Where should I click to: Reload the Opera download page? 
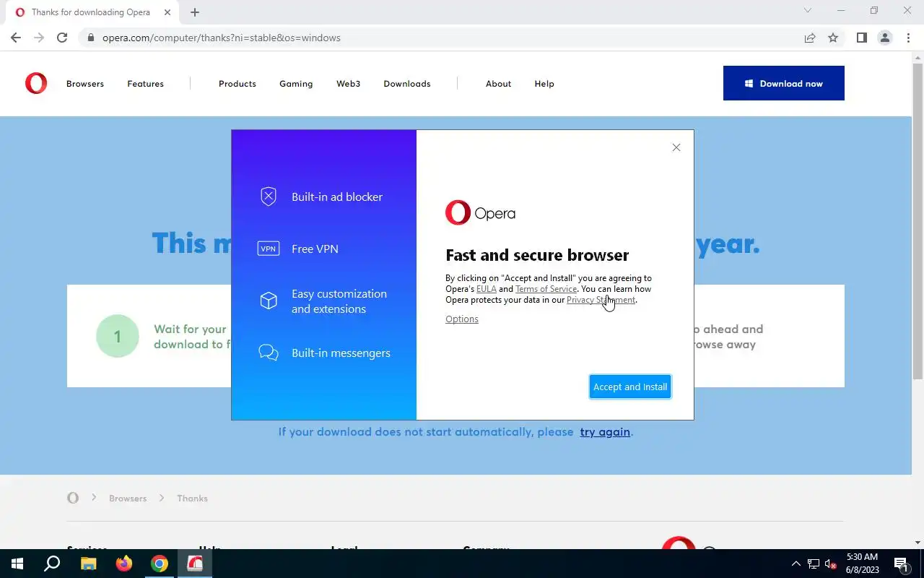62,38
